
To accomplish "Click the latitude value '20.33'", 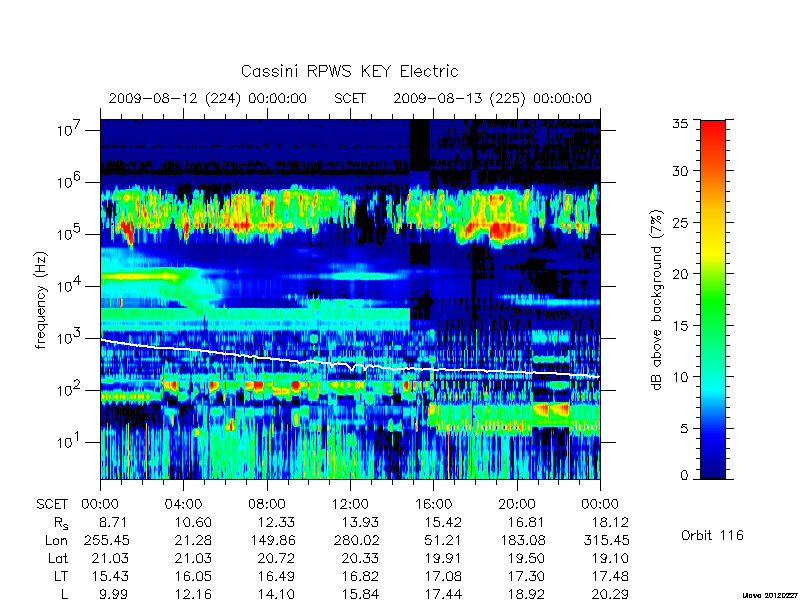I will click(x=360, y=558).
